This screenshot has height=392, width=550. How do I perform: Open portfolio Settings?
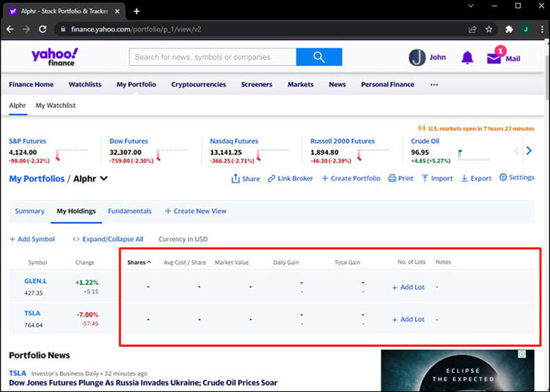[517, 177]
